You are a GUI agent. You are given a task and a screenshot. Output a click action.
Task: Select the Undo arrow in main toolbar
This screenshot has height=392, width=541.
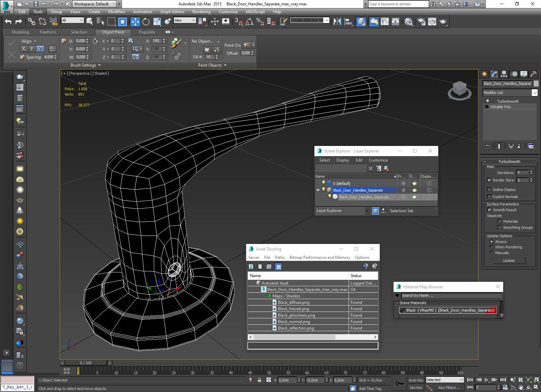pos(8,22)
